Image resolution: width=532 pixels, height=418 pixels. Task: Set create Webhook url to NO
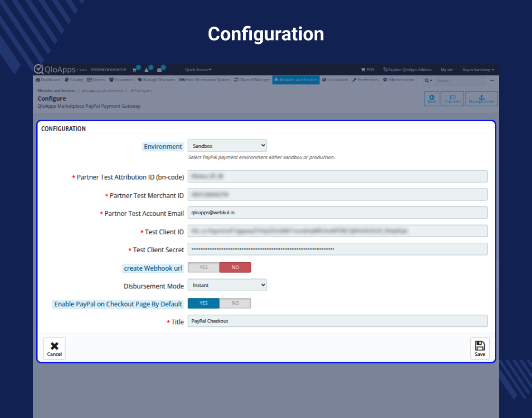[235, 267]
